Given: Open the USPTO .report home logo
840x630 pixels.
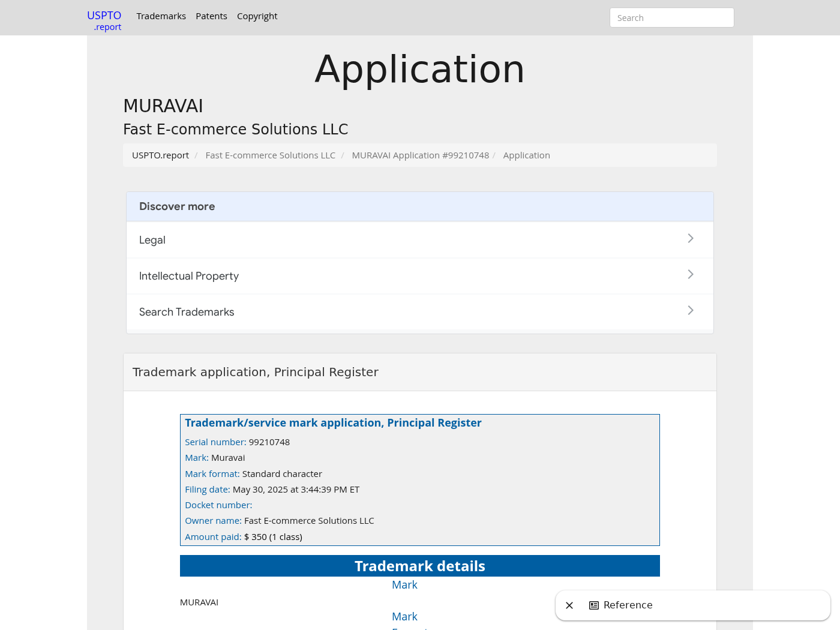Looking at the screenshot, I should pyautogui.click(x=104, y=20).
